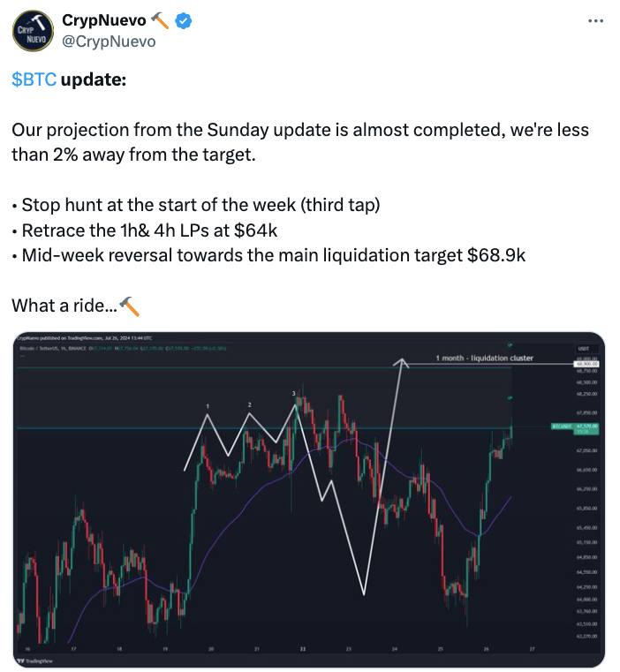Click the TradingView logo in chart corner
This screenshot has width=620, height=672.
click(x=34, y=661)
